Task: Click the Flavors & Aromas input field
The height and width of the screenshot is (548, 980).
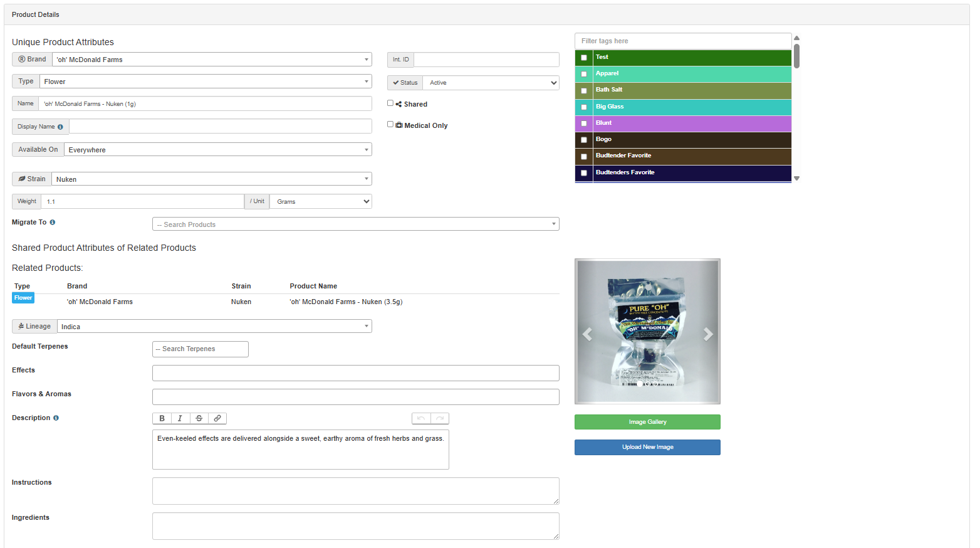Action: coord(356,397)
